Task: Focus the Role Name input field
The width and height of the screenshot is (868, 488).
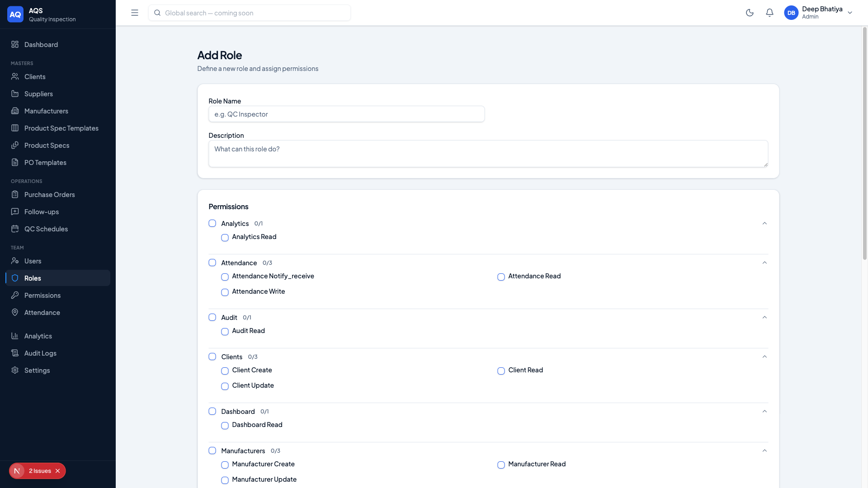Action: coord(346,114)
